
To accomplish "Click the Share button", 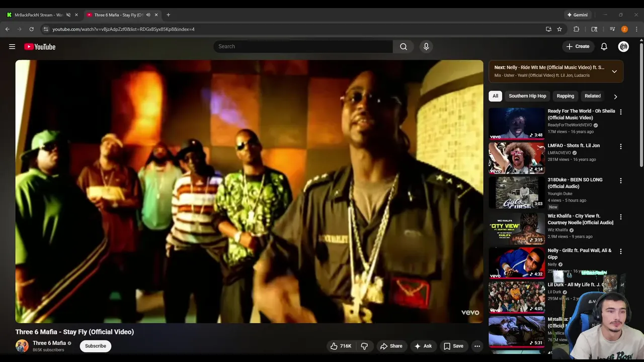I will coord(391,346).
